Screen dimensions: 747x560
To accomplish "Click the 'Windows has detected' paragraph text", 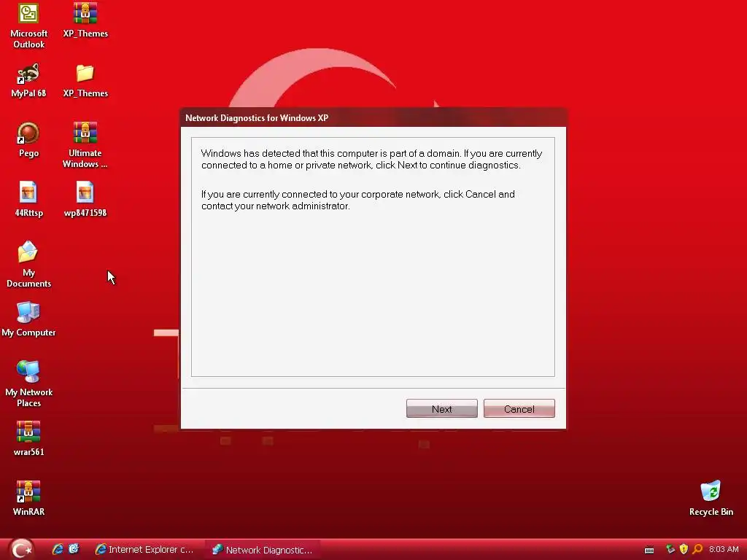I will tap(371, 159).
